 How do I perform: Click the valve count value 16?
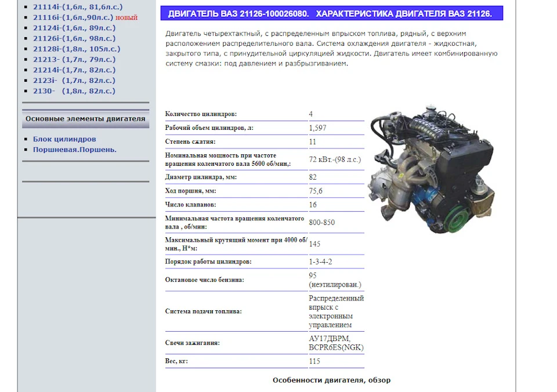click(x=313, y=205)
